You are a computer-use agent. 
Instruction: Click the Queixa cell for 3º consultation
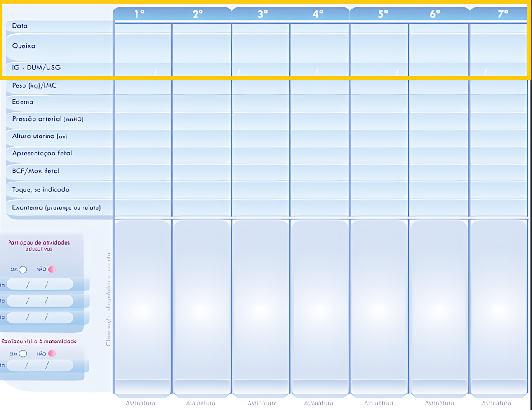261,47
